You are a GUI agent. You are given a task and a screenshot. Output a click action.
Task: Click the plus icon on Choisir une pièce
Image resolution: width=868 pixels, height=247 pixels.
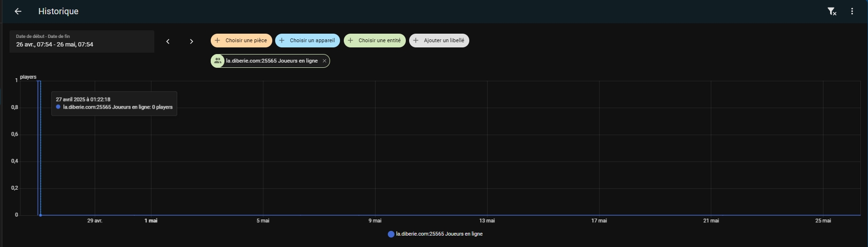[217, 41]
